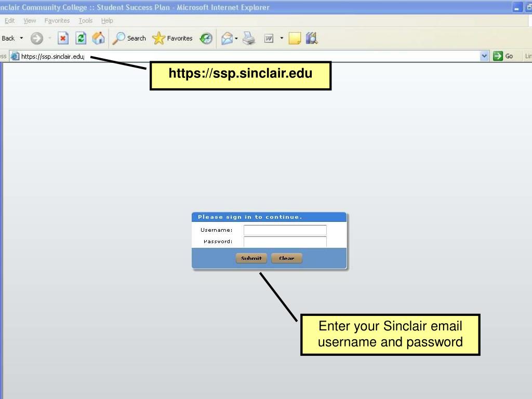Click the 'Please sign in to continue.' header text
The image size is (532, 399).
[x=250, y=217]
